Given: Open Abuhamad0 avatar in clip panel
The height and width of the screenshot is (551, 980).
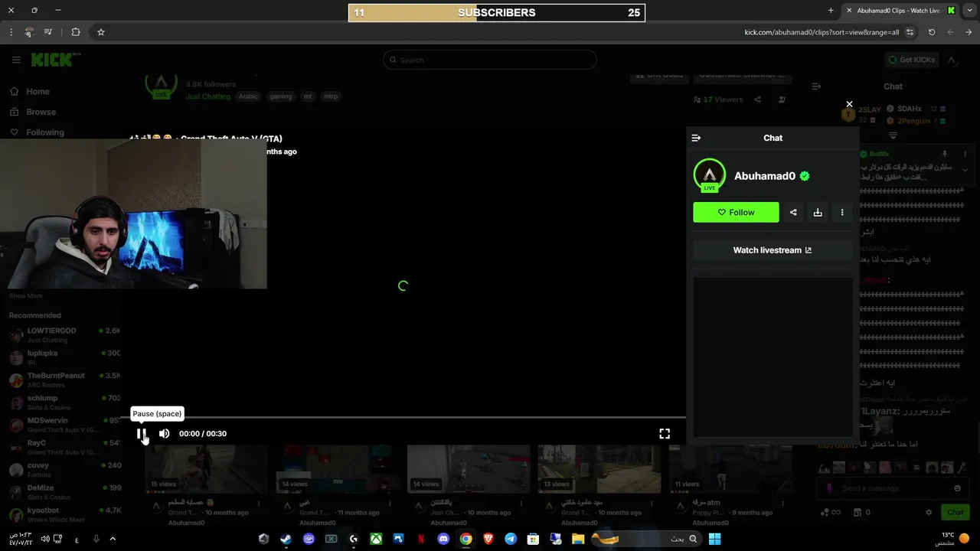Looking at the screenshot, I should [x=710, y=174].
